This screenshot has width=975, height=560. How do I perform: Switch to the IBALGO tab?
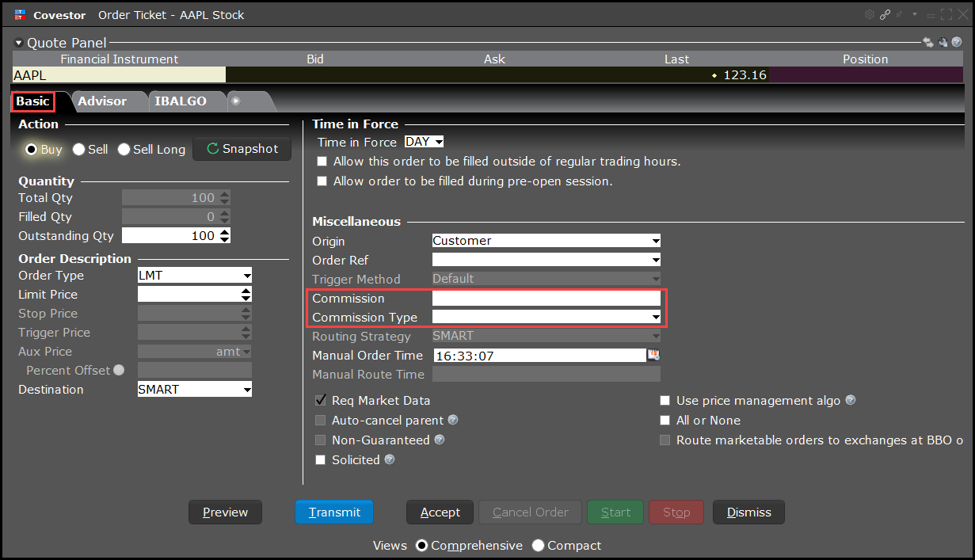181,101
